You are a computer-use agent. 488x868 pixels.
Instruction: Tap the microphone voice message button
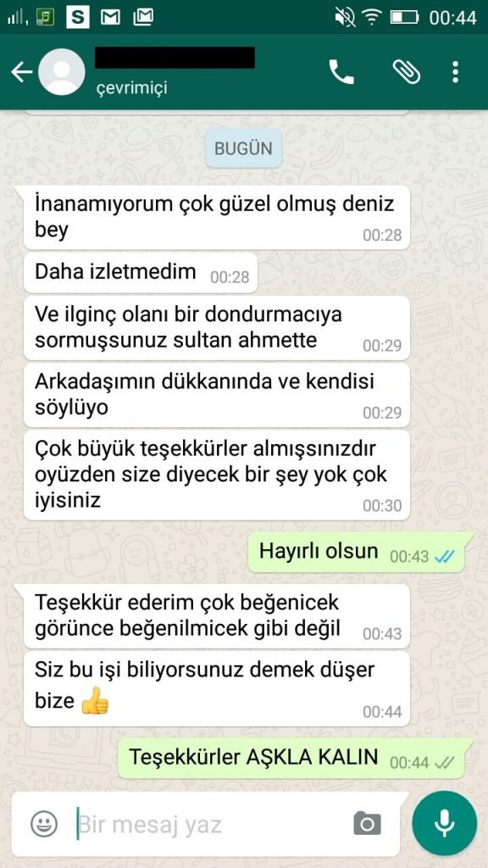444,824
